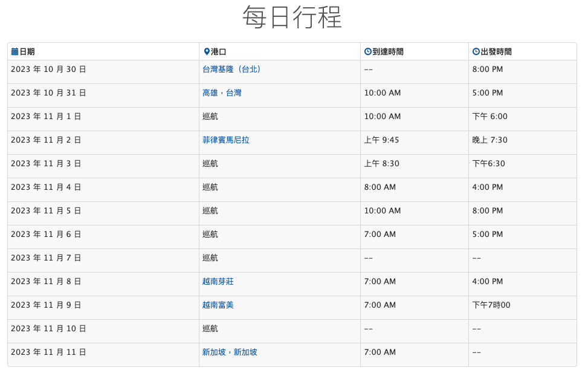Click the 每日行程 page heading

(x=292, y=18)
